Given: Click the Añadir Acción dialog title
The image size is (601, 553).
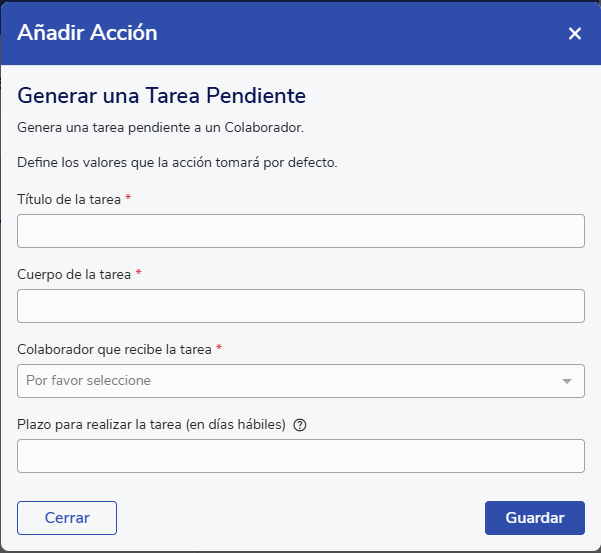Looking at the screenshot, I should pyautogui.click(x=87, y=33).
